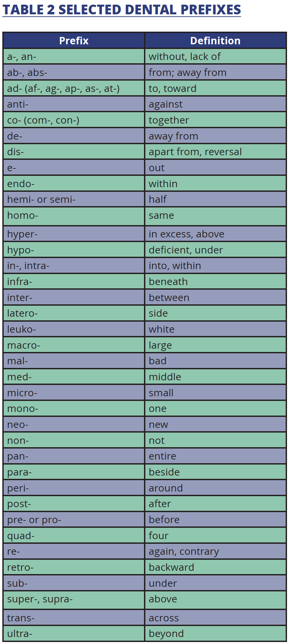Click the Definition column header

215,41
